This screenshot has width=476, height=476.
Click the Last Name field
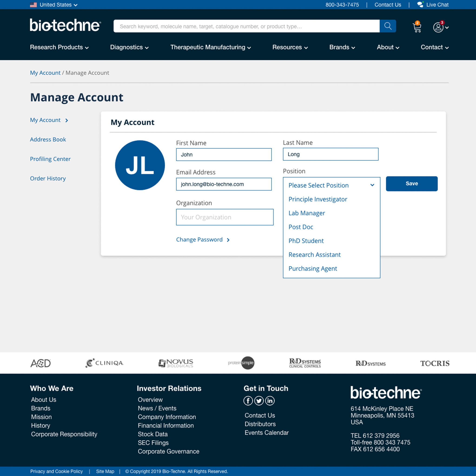331,154
